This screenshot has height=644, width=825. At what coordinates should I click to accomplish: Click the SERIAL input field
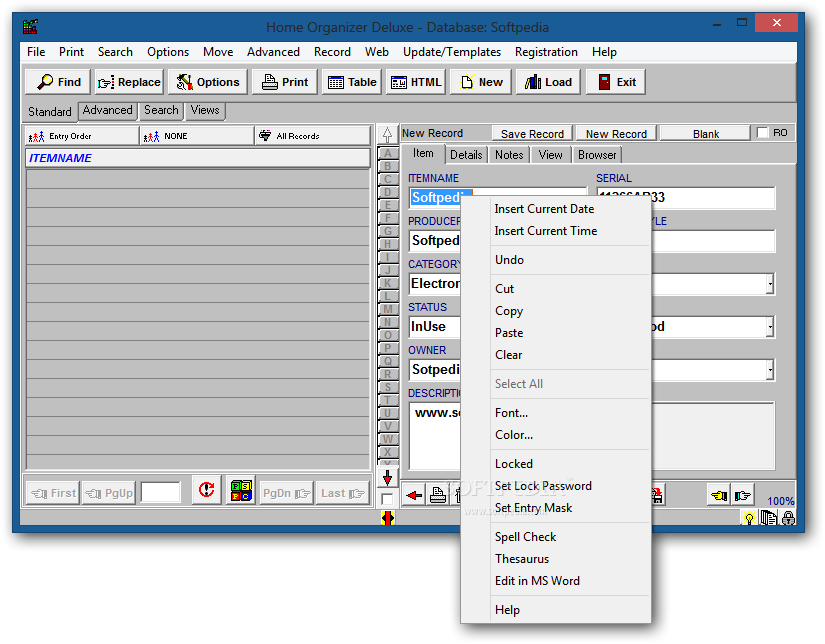[686, 198]
